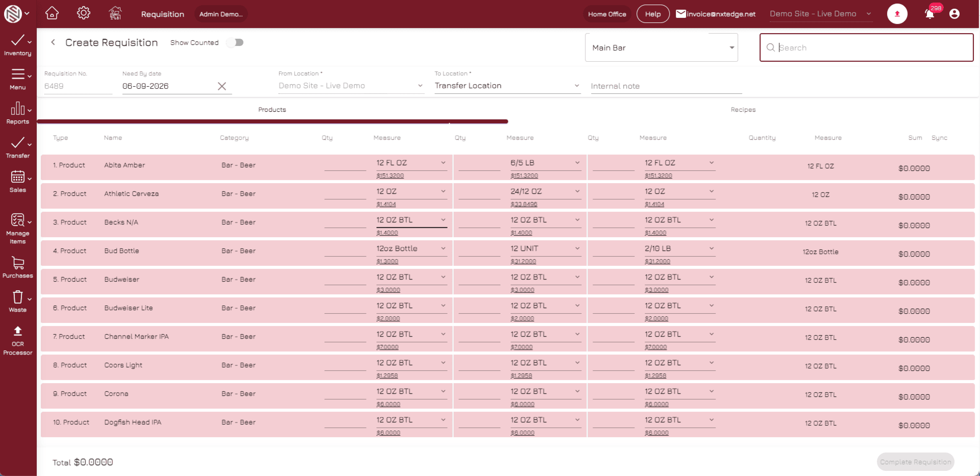The height and width of the screenshot is (476, 980).
Task: Click the Internal note field
Action: click(x=666, y=86)
